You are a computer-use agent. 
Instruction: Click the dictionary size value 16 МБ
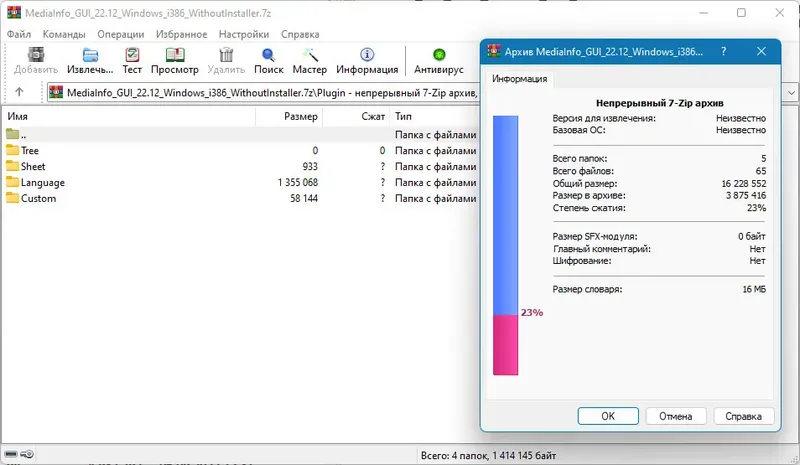click(754, 289)
